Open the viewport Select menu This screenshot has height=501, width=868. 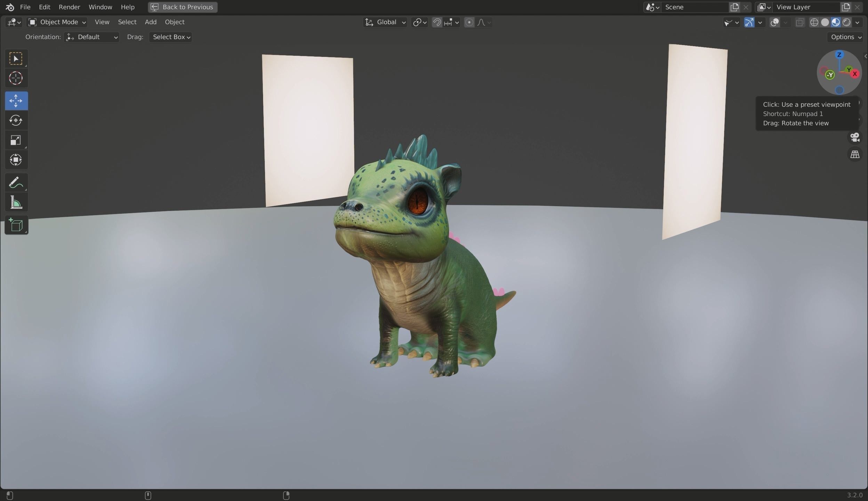coord(127,22)
